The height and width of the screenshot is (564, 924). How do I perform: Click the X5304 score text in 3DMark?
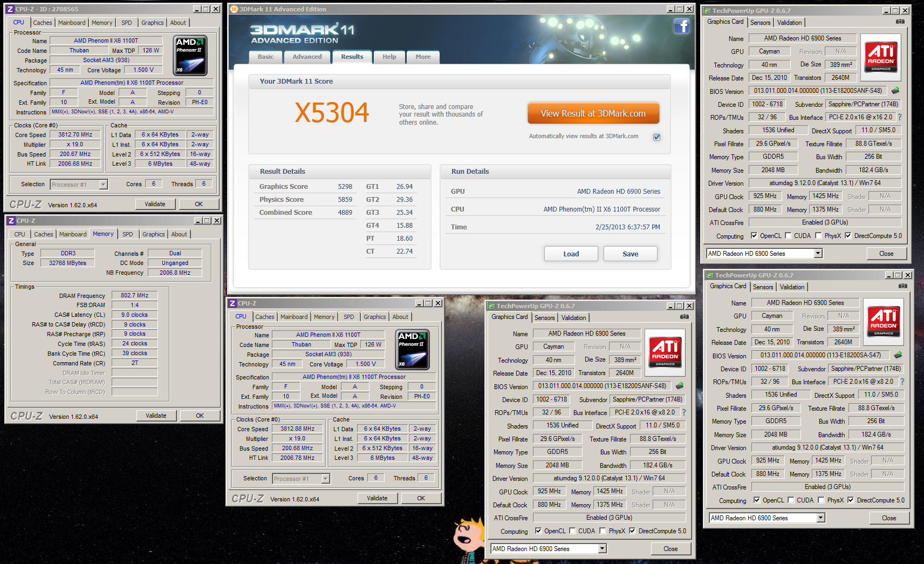click(x=332, y=113)
